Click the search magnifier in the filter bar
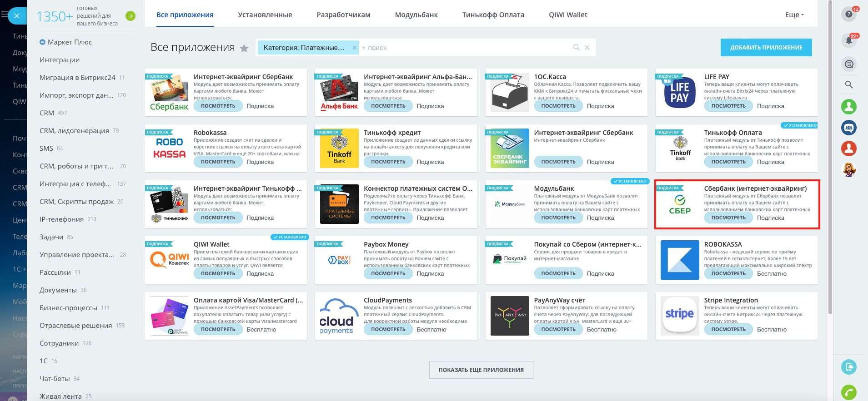868x401 pixels. [577, 47]
